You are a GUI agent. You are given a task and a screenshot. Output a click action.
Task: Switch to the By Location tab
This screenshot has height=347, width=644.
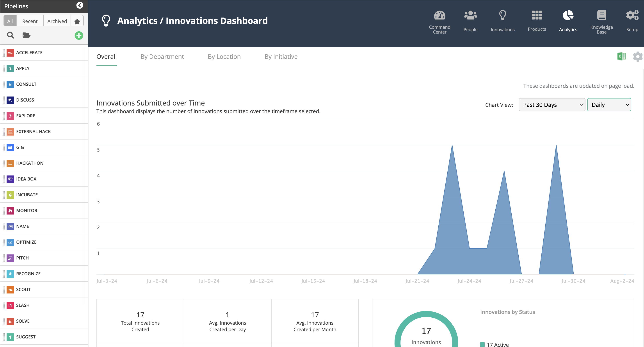point(224,57)
